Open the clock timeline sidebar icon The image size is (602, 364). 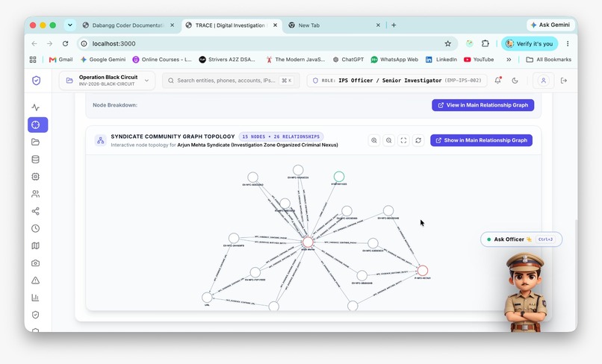click(x=36, y=228)
